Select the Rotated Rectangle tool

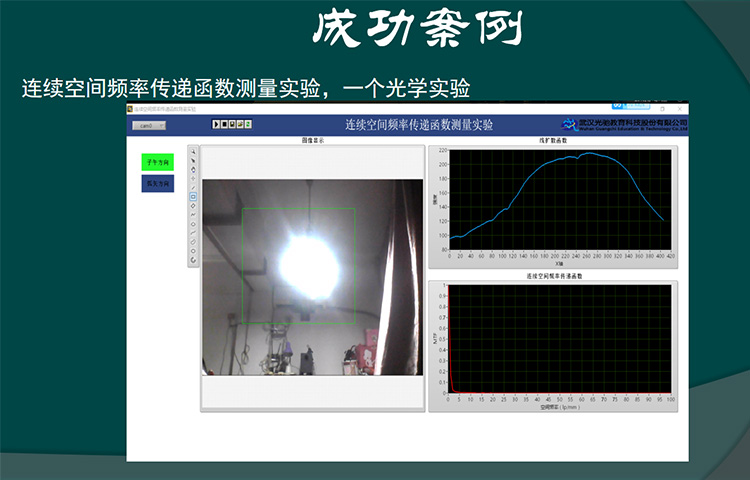coord(193,206)
